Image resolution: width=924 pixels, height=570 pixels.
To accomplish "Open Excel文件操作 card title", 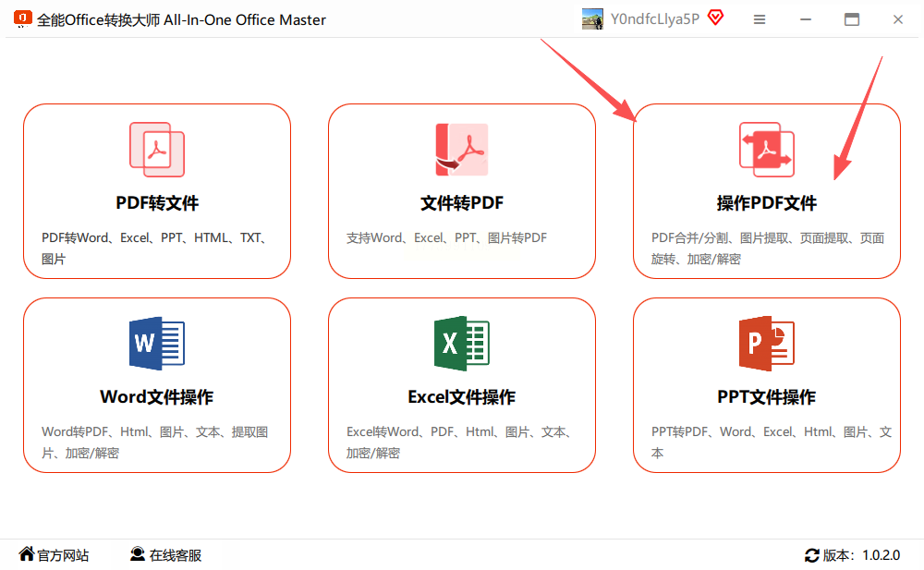I will (x=461, y=396).
